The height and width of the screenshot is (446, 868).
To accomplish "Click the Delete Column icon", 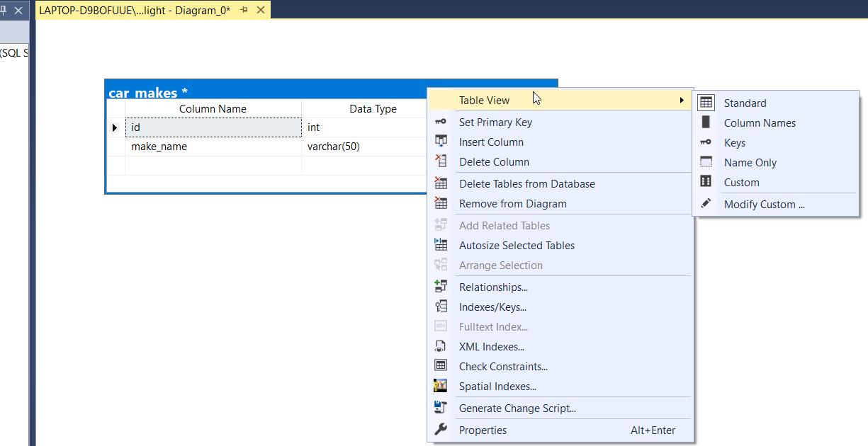I will click(x=441, y=161).
